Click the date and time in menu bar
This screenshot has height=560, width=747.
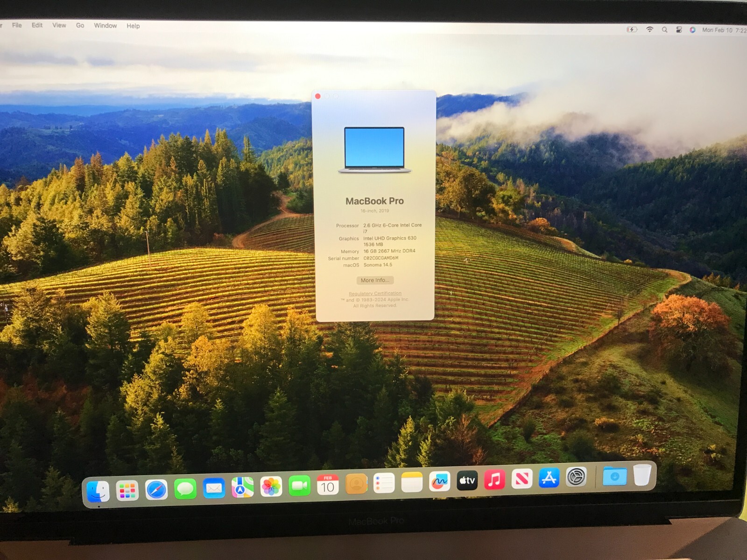click(x=724, y=30)
